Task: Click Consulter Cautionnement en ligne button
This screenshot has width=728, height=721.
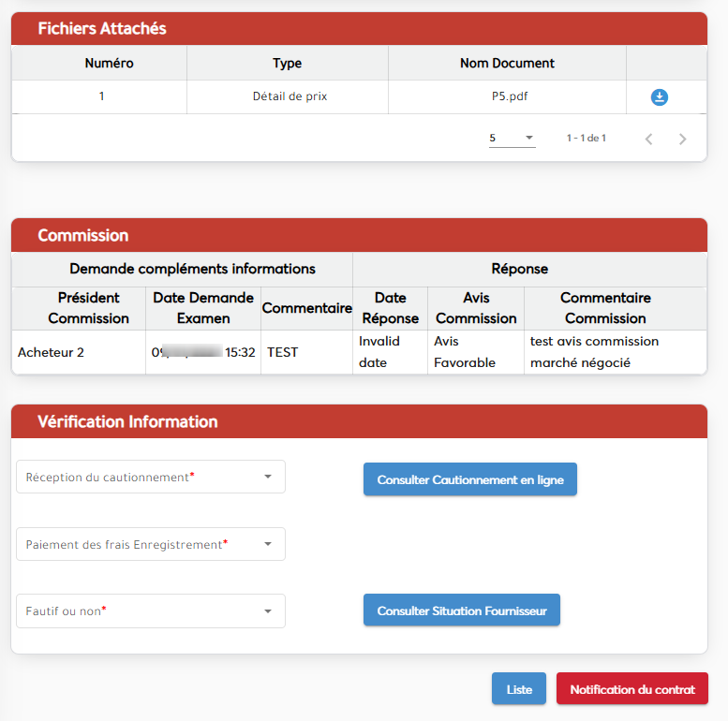Action: (470, 479)
